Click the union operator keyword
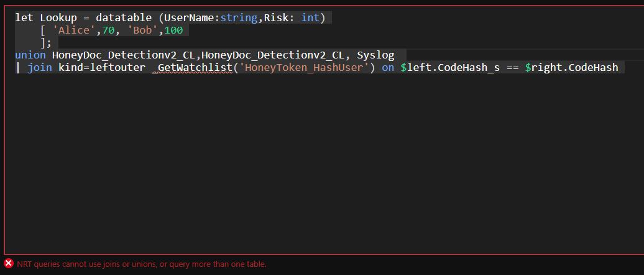This screenshot has width=644, height=275. [x=30, y=55]
